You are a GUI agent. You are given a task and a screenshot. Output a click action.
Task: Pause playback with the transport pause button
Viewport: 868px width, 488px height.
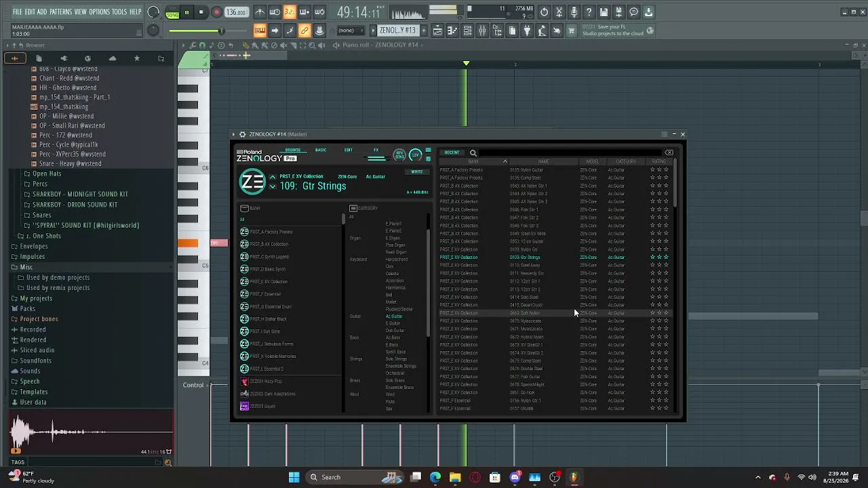[186, 12]
